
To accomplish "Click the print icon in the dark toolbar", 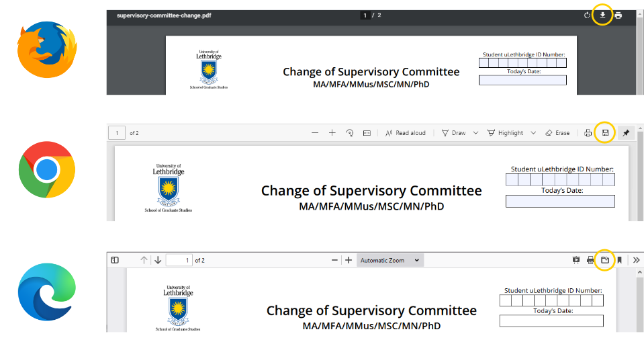I will [618, 15].
